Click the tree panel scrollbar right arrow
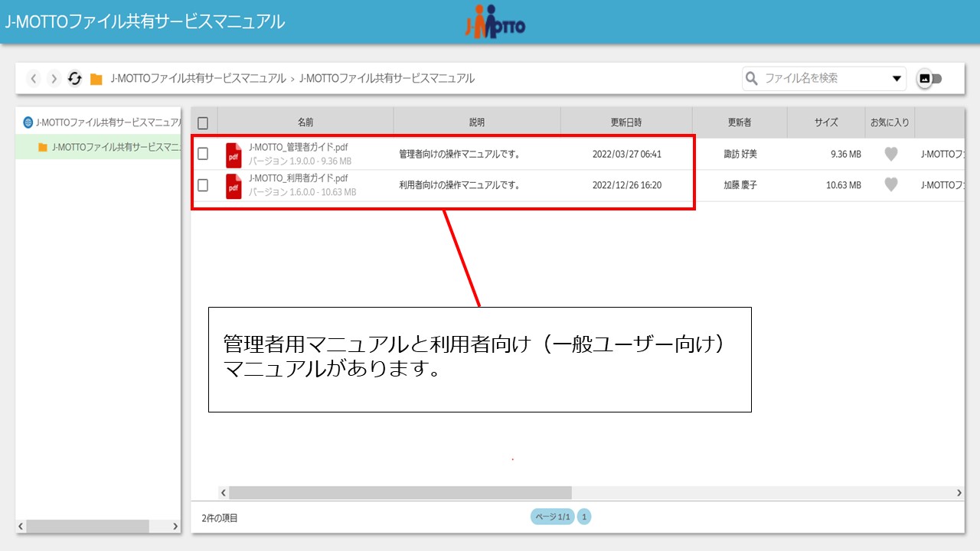 (x=175, y=527)
